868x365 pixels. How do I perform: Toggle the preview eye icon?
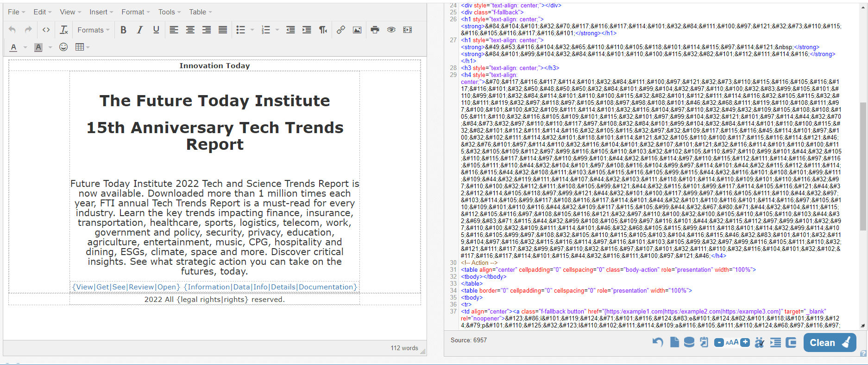tap(391, 30)
